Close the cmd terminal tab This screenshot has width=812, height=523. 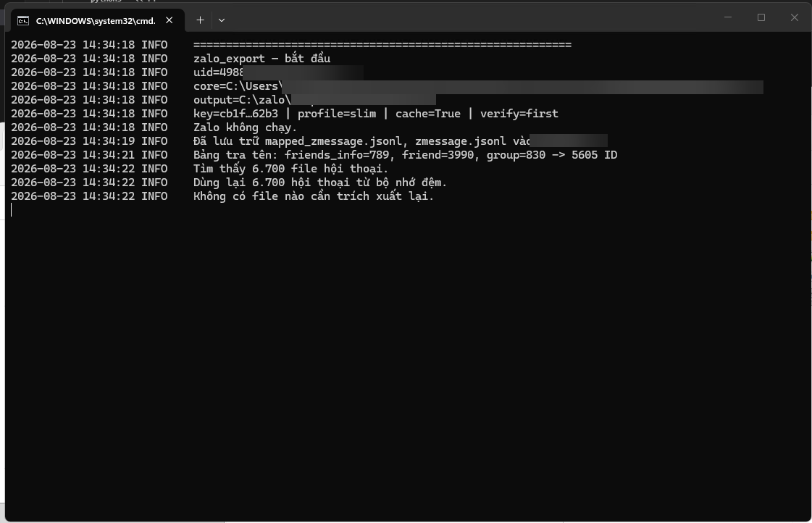[x=169, y=20]
